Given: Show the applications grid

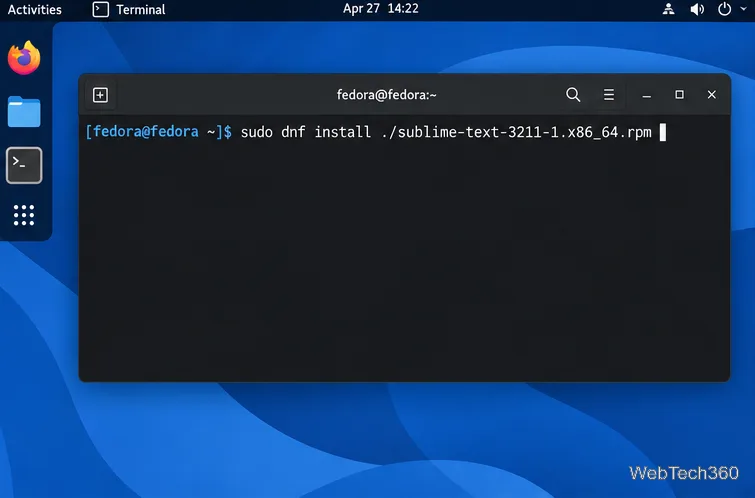Looking at the screenshot, I should click(x=24, y=215).
